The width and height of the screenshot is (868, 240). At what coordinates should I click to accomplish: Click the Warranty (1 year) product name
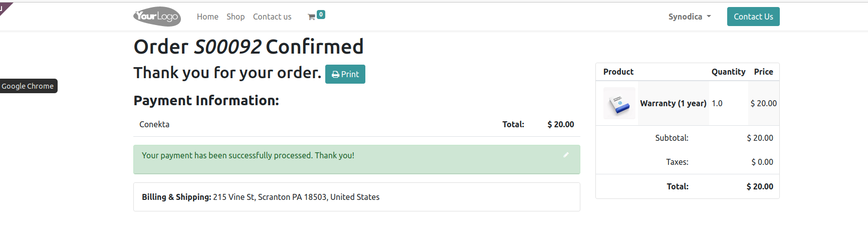pyautogui.click(x=673, y=103)
